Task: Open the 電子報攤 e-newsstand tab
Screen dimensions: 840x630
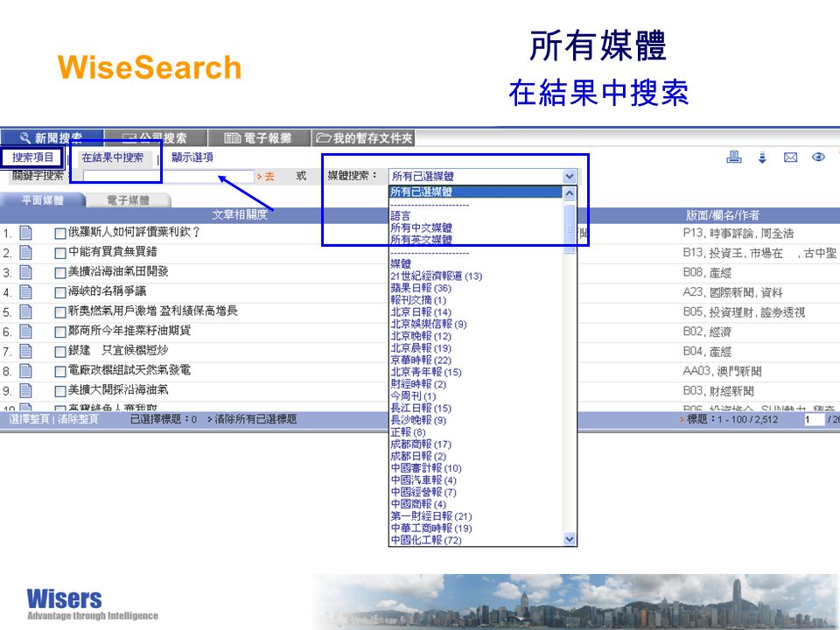Action: click(259, 138)
